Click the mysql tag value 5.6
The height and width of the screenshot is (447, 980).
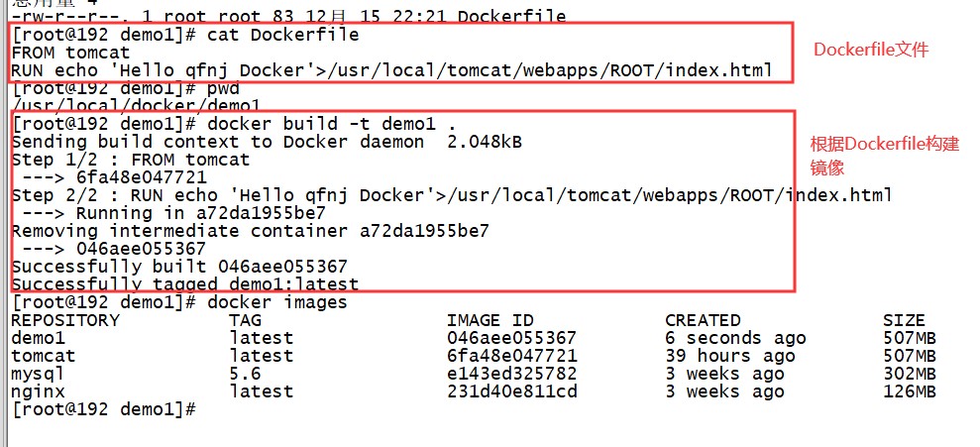(245, 374)
